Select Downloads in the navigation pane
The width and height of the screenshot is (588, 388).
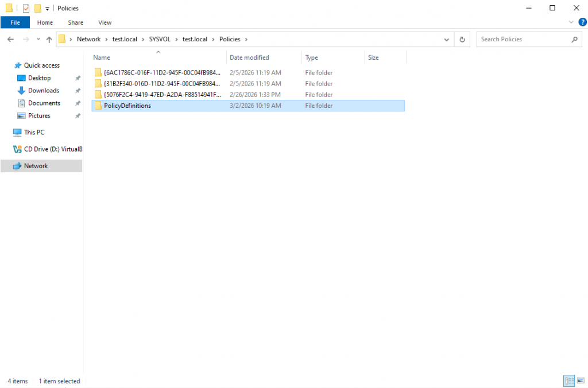(44, 90)
